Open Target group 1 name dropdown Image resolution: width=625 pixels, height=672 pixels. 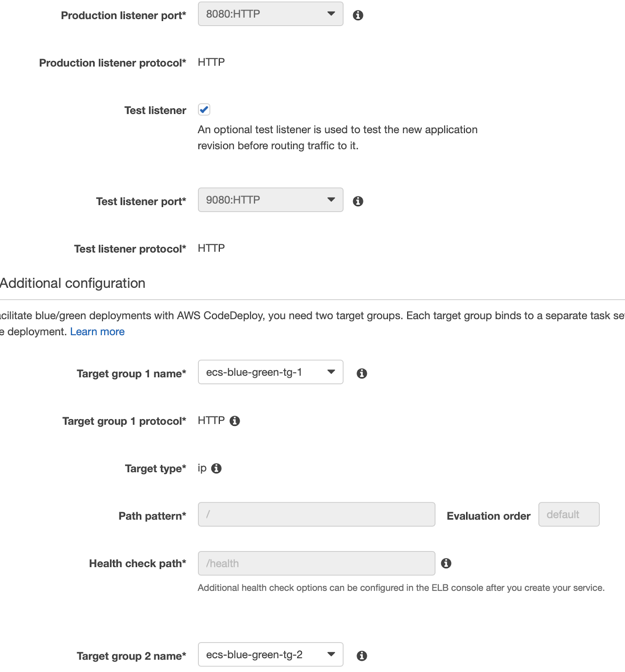pos(270,372)
